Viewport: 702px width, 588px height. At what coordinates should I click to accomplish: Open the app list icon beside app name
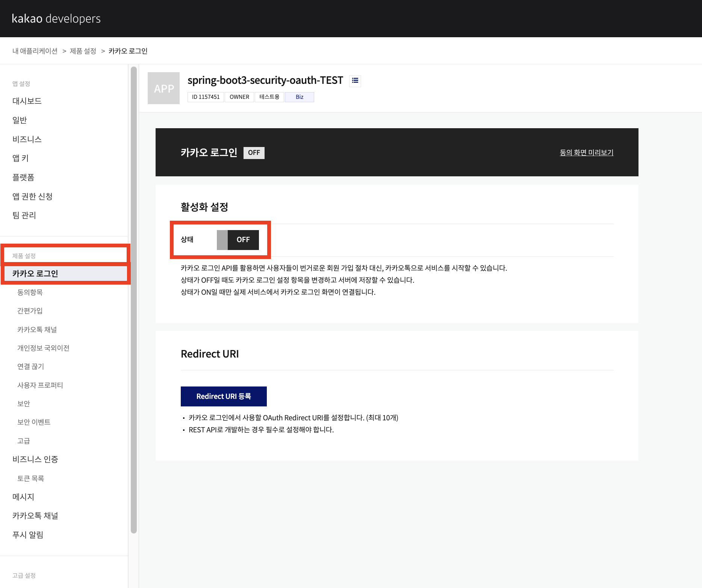coord(355,80)
